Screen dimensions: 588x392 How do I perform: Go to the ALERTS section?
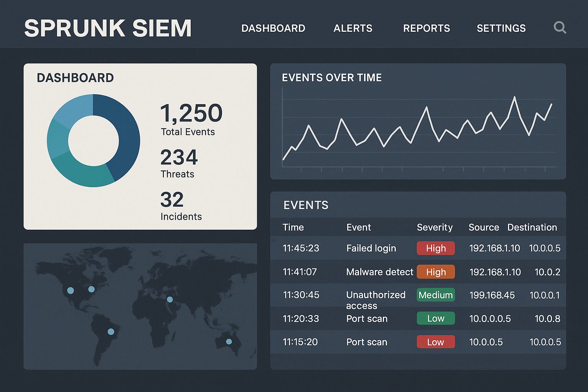click(x=353, y=28)
